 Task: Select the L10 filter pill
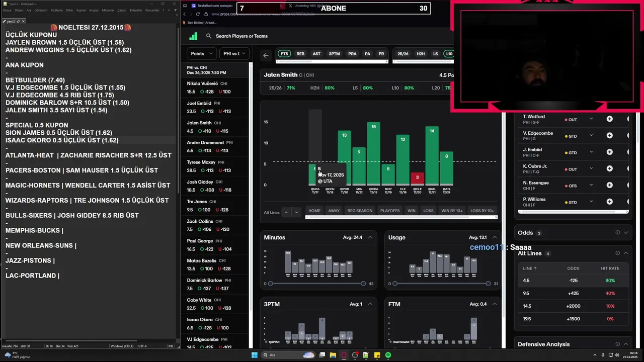coord(449,54)
